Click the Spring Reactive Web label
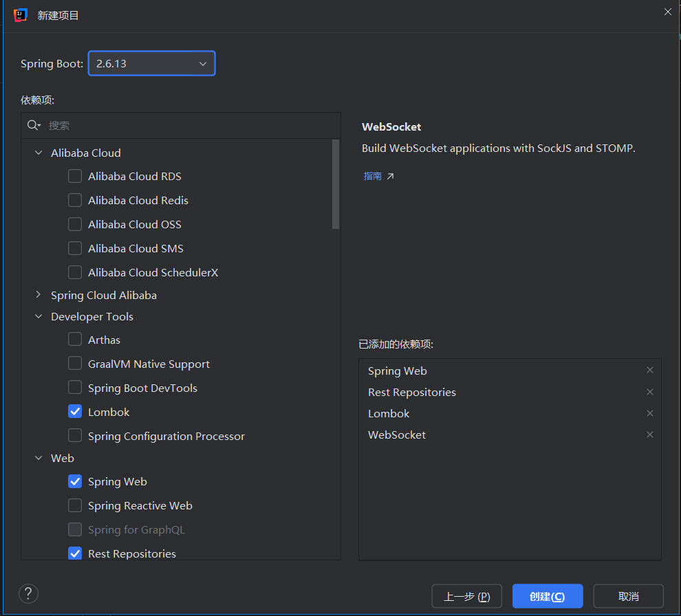The width and height of the screenshot is (681, 616). pyautogui.click(x=140, y=506)
